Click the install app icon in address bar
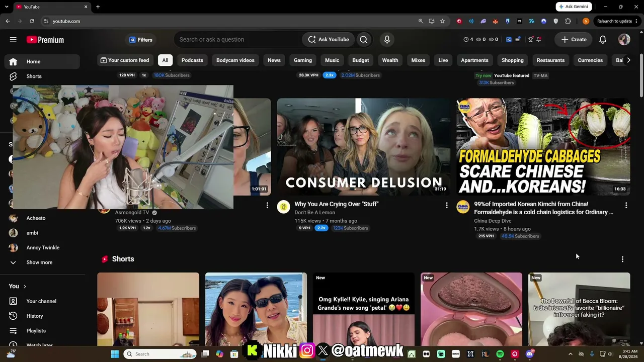 [432, 21]
